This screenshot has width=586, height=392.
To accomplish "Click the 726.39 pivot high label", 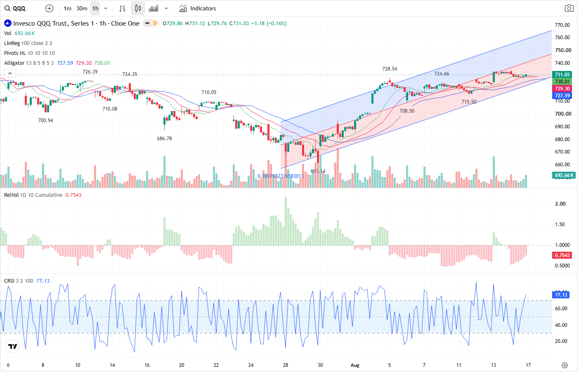I will point(90,72).
